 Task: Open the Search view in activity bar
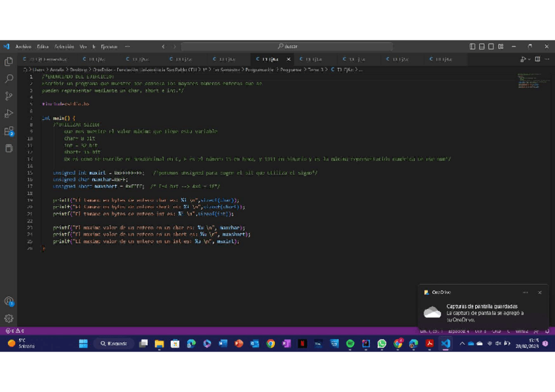pos(9,79)
